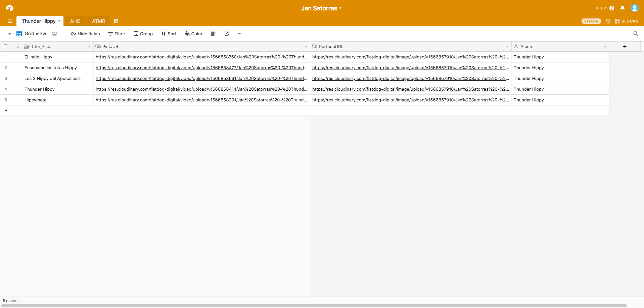Open the revision history clock icon
Screen dimensions: 644x308
(608, 21)
